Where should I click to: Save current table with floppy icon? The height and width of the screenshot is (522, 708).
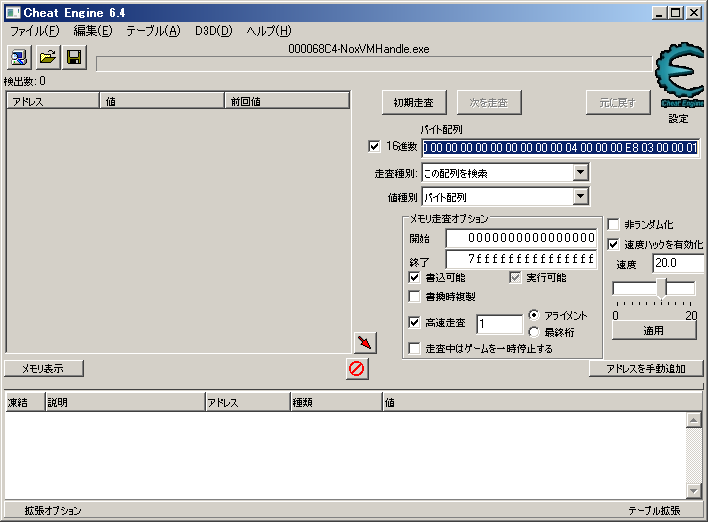[x=74, y=57]
